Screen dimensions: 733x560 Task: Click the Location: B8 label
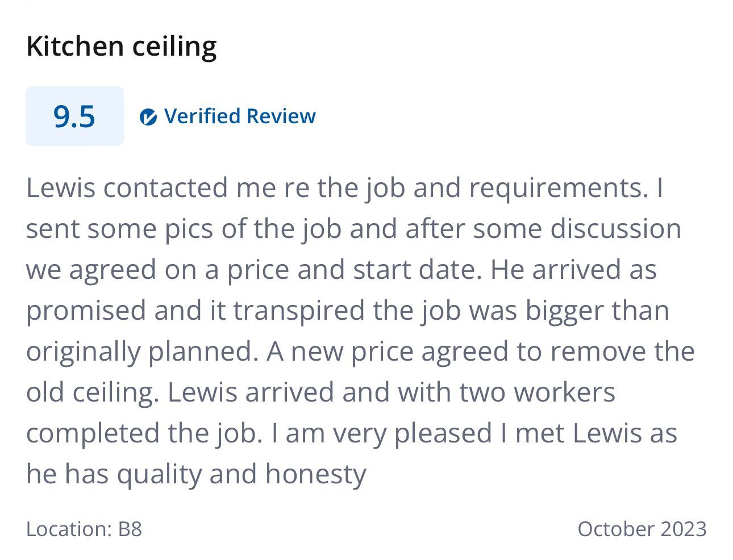(x=84, y=529)
